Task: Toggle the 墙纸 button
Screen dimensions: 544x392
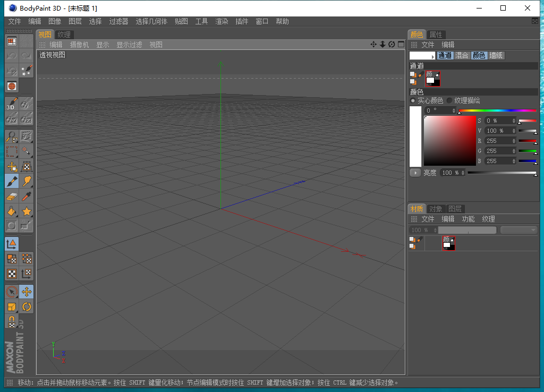Action: (x=496, y=55)
